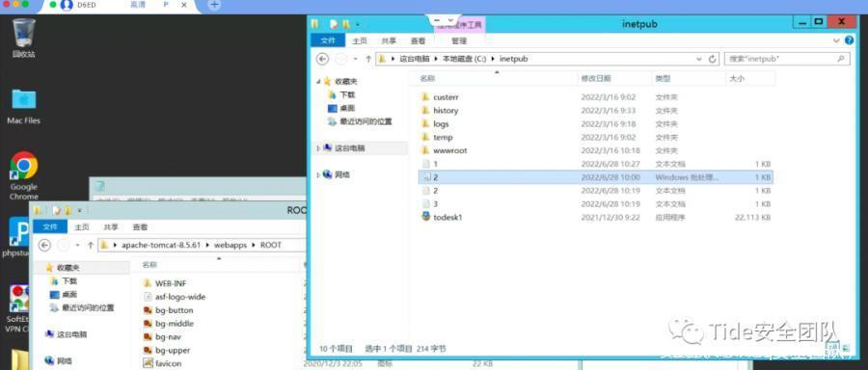Select the highlighted Windows batch file 2
This screenshot has height=370, width=868.
[x=596, y=177]
